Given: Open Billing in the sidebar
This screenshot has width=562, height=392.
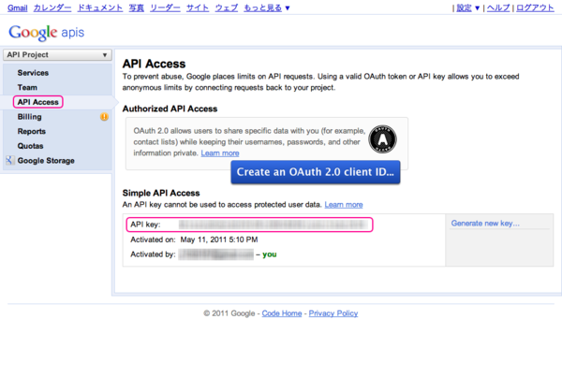Looking at the screenshot, I should (29, 117).
